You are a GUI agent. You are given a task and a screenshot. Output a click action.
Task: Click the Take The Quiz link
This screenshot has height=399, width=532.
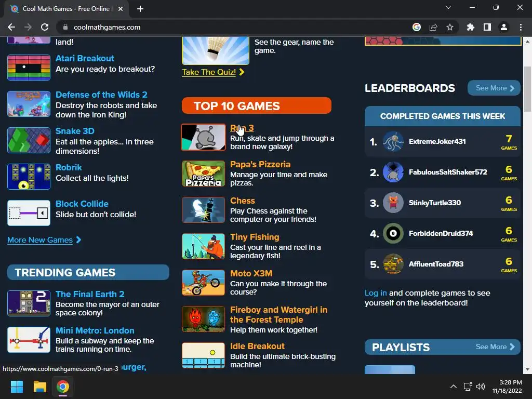[212, 72]
